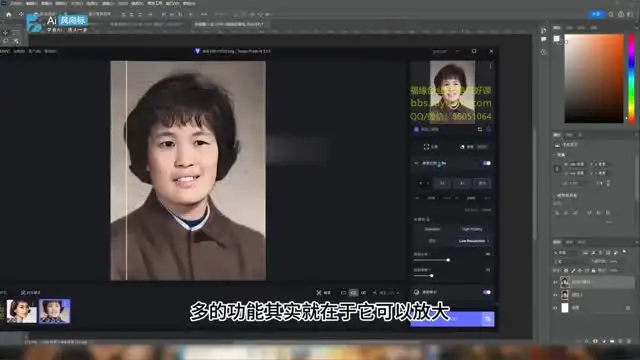Switch to the Layers tab
This screenshot has width=640, height=360.
(557, 242)
